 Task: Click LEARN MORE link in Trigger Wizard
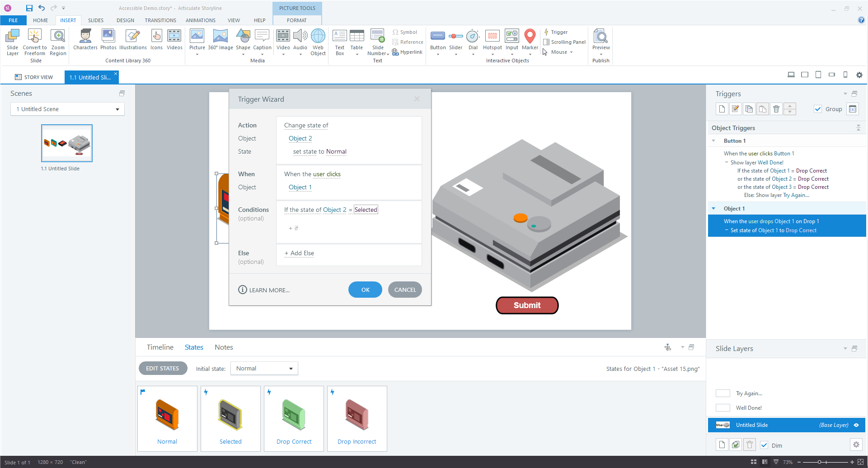tap(264, 290)
